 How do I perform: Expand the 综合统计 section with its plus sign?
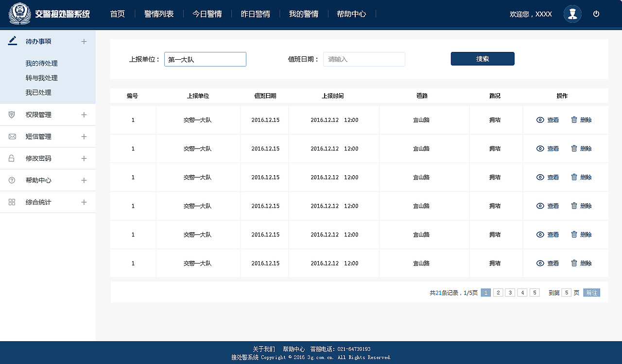(84, 202)
